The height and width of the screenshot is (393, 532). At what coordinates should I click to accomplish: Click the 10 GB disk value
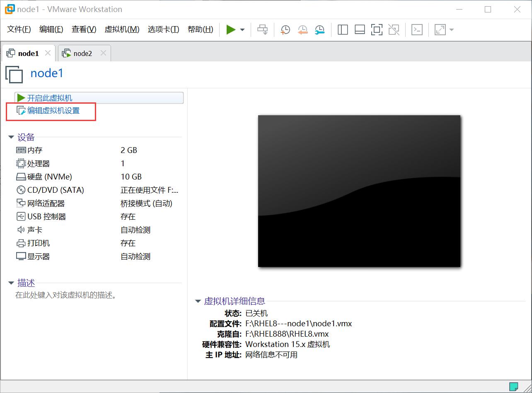pos(131,177)
